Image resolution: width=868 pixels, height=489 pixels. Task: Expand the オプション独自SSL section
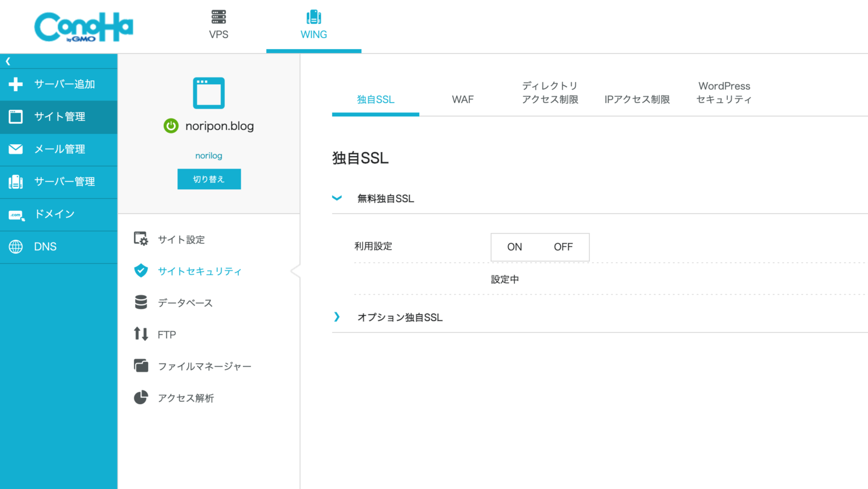(337, 317)
